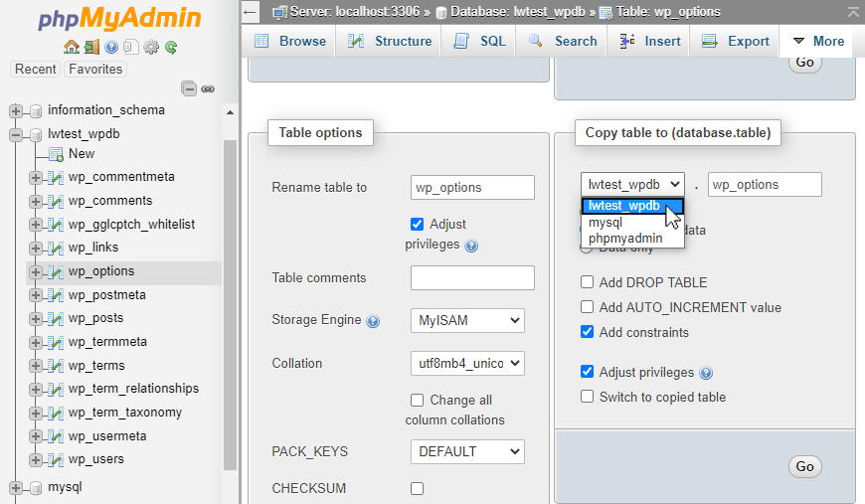Click Go button in Copy table section
This screenshot has width=865, height=504.
point(805,466)
